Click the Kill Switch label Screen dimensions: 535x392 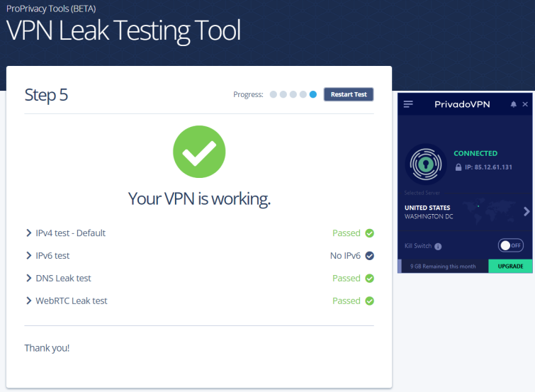click(418, 246)
